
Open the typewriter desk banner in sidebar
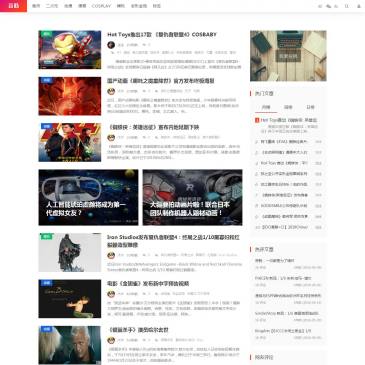coord(288,56)
